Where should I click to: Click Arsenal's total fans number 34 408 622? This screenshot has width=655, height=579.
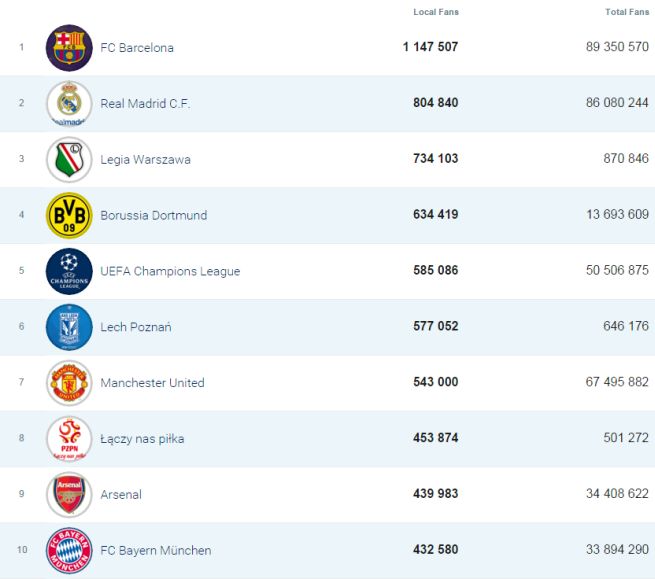point(611,495)
